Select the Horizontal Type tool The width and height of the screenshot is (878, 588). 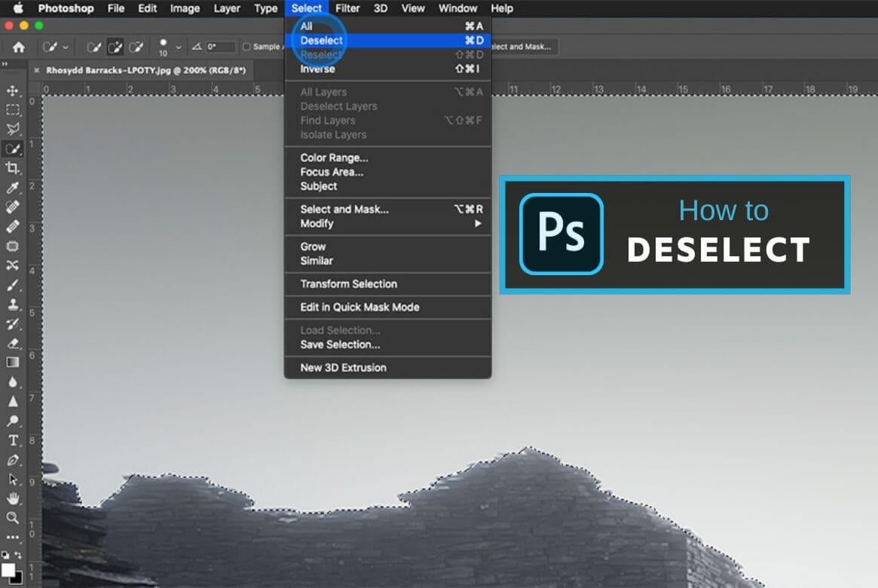point(12,440)
